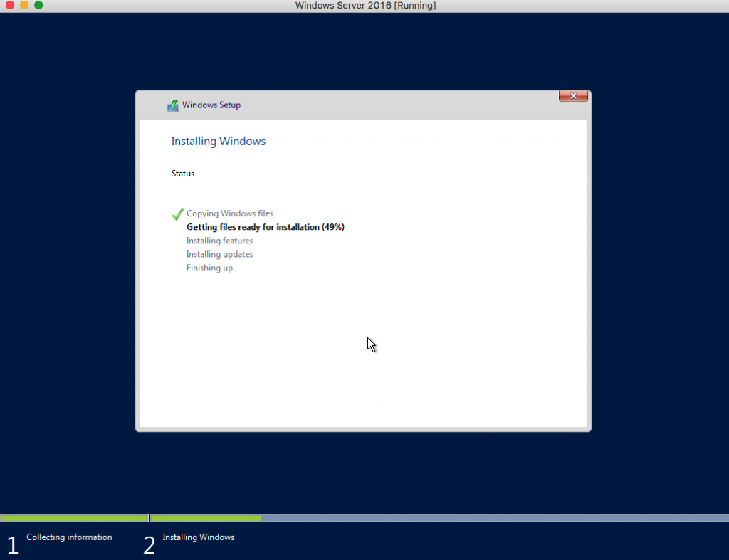Select the Status label
The image size is (729, 560).
pos(182,173)
